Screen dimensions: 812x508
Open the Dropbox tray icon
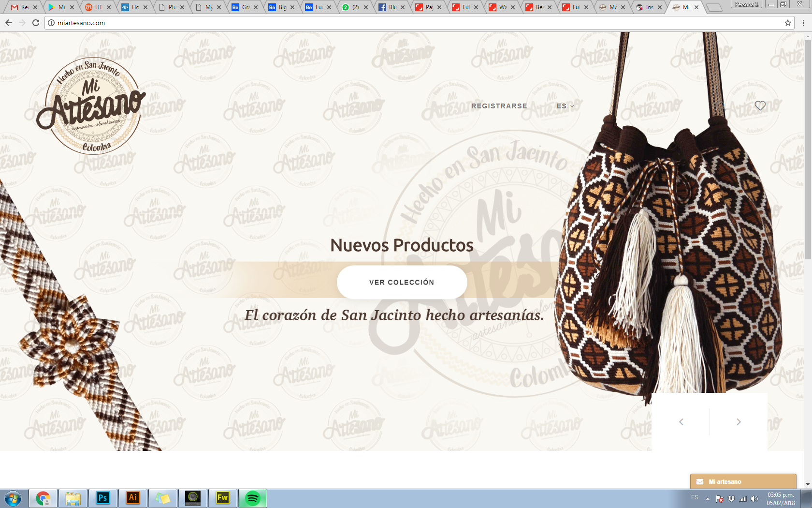731,499
